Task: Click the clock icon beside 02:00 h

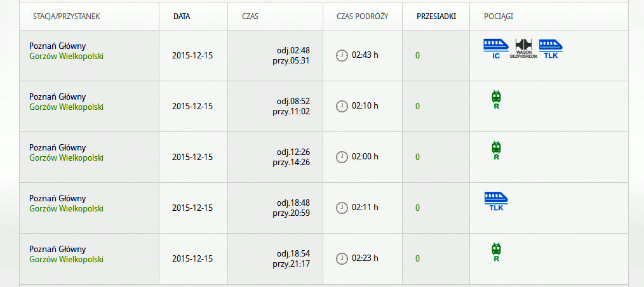Action: (342, 157)
